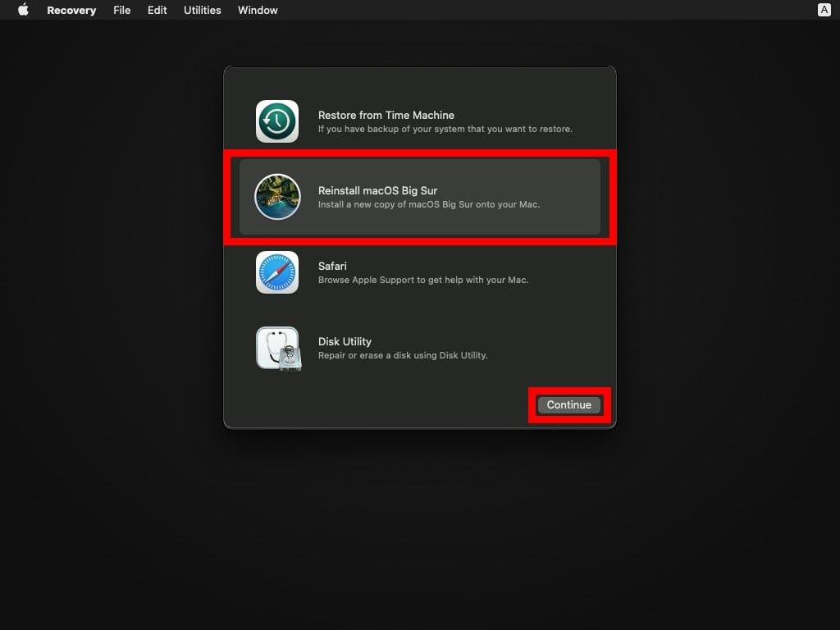Select 'Reinstall macOS Big Sur' title
This screenshot has width=840, height=630.
coord(377,190)
